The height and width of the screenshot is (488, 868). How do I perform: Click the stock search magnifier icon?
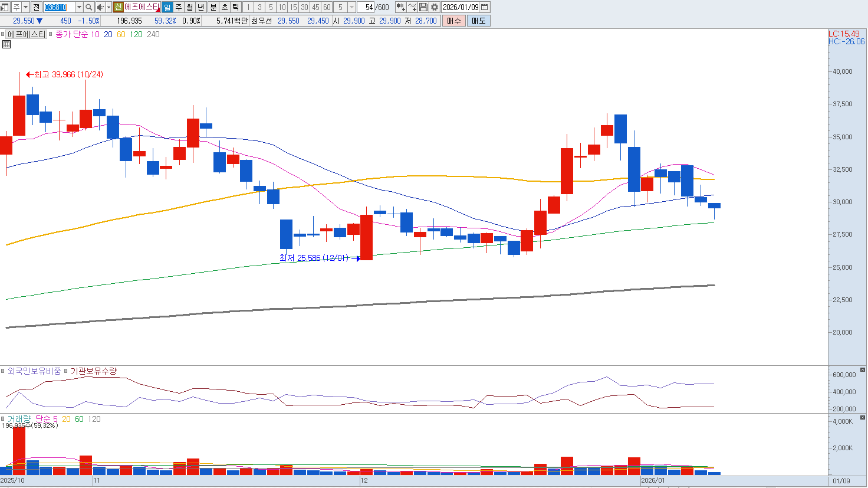(x=88, y=7)
